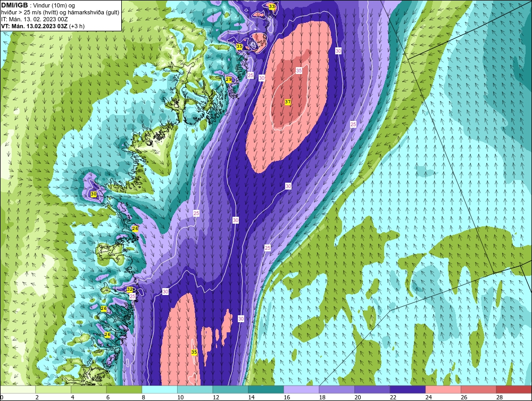Click the '4' value on the colour scale
This screenshot has height=401, width=532.
(72, 397)
